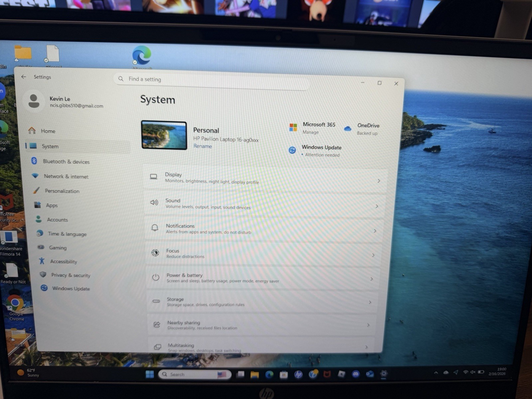The image size is (532, 399).
Task: Select the Google Chrome desktop shortcut
Action: (x=16, y=308)
